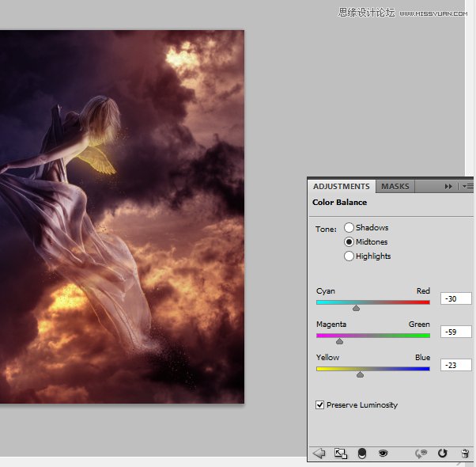Click the view previous state icon
Screen dimensions: 476x467
click(421, 454)
